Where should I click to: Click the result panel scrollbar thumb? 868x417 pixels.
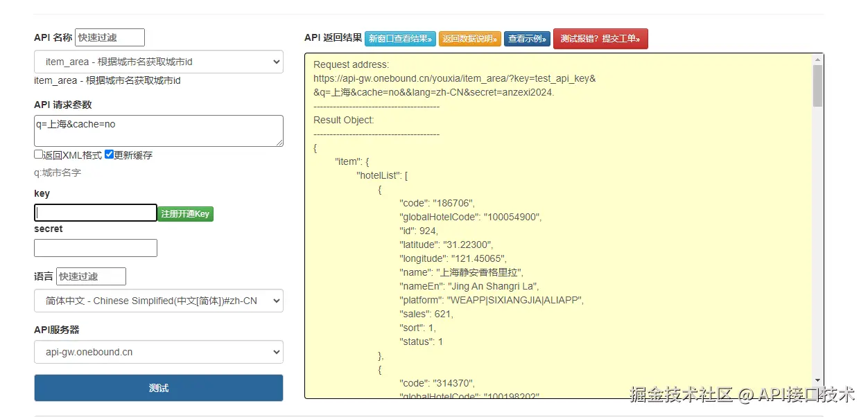coord(817,86)
